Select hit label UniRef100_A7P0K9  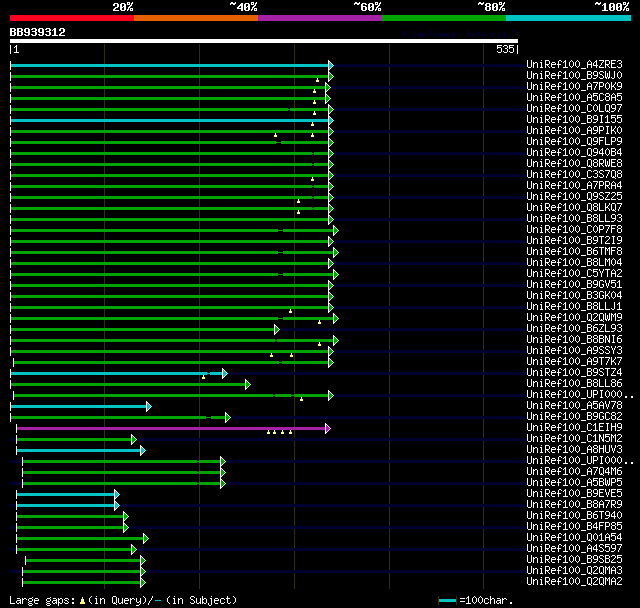point(574,87)
